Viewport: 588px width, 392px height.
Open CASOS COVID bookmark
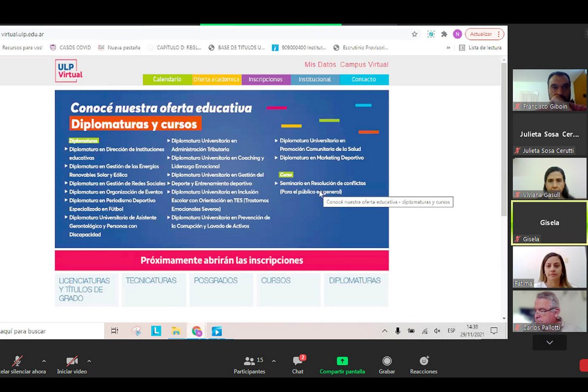point(71,48)
